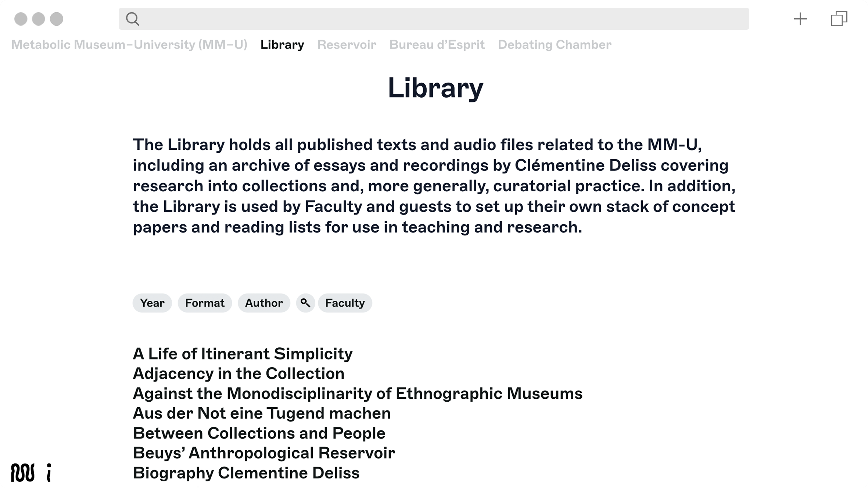
Task: Go to Metabolic Museum-University (MM-U) tab
Action: click(x=129, y=45)
